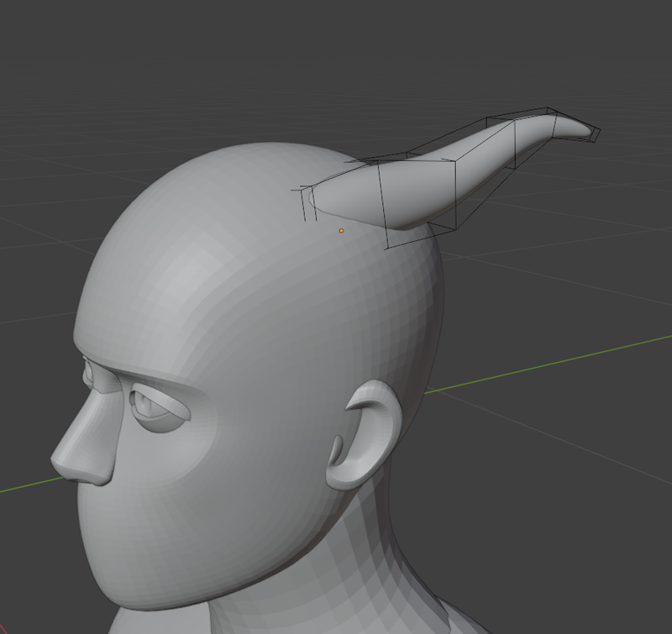Click the green Y-axis line right of head
This screenshot has height=634, width=672.
pos(546,364)
